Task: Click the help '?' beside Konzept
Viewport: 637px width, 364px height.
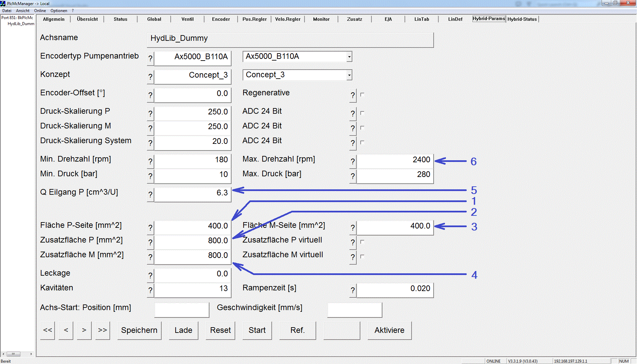Action: click(151, 77)
